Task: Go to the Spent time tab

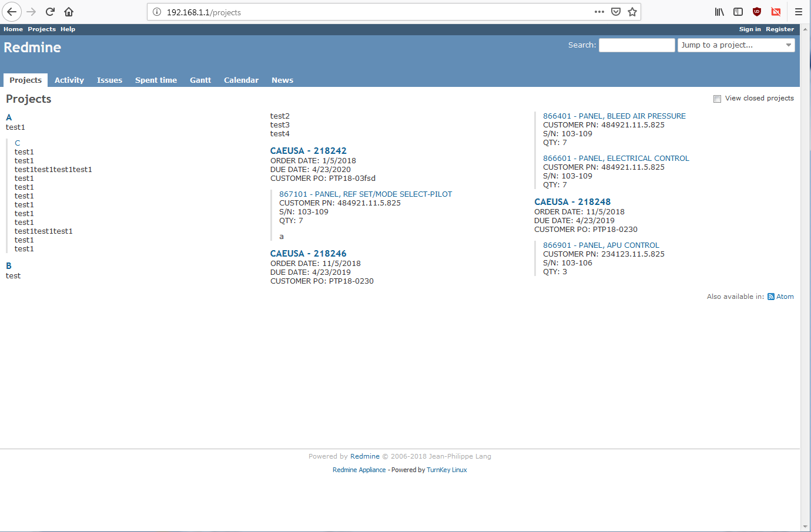Action: coord(156,80)
